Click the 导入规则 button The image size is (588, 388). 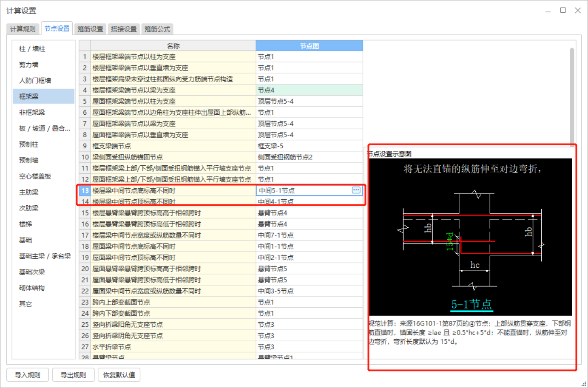click(28, 375)
